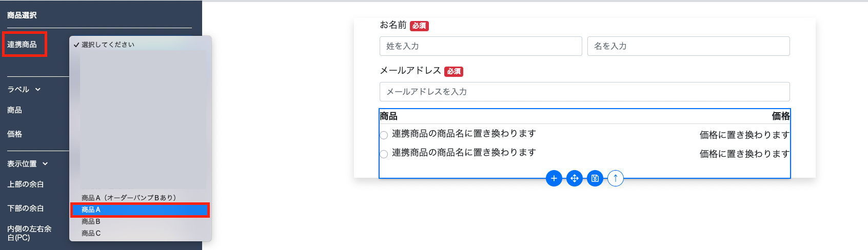
Task: Choose 商品B from the dropdown list
Action: pos(91,221)
